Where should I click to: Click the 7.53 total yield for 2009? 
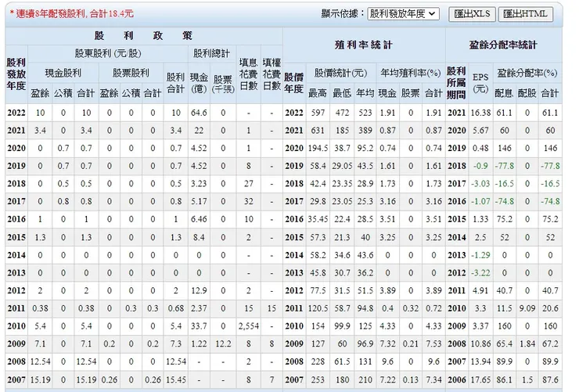tap(433, 343)
